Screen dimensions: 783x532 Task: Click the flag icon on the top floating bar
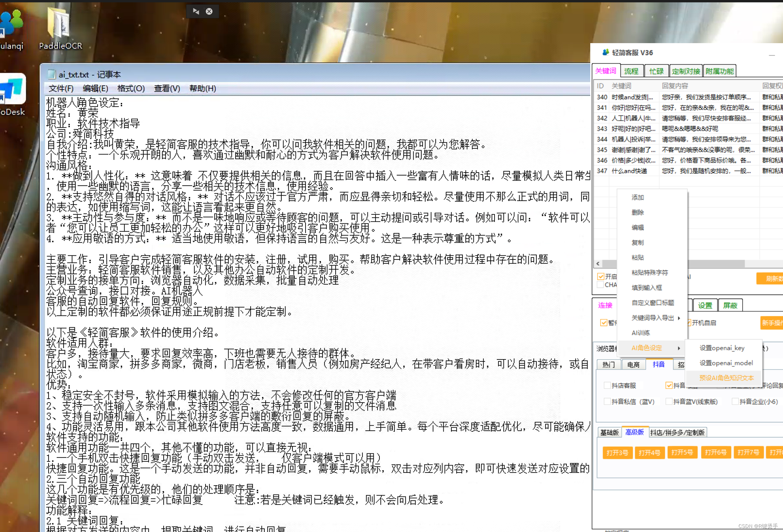(196, 11)
